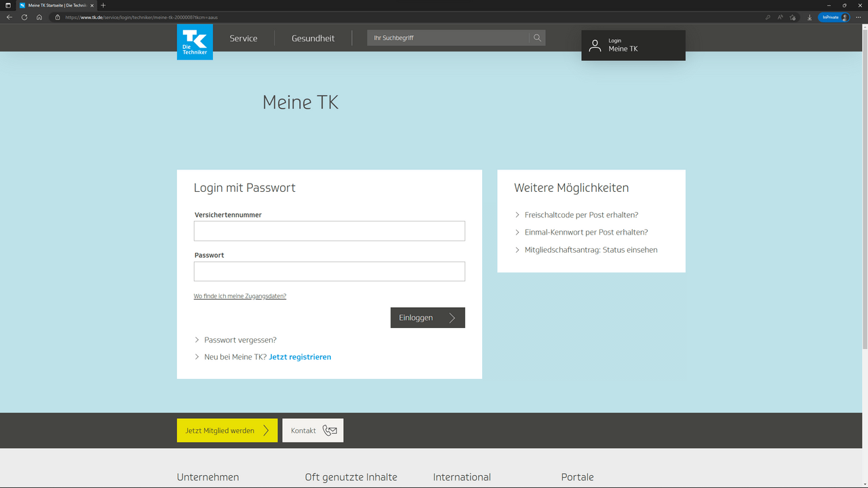Click the read aloud icon in address bar
This screenshot has width=868, height=488.
click(x=781, y=17)
